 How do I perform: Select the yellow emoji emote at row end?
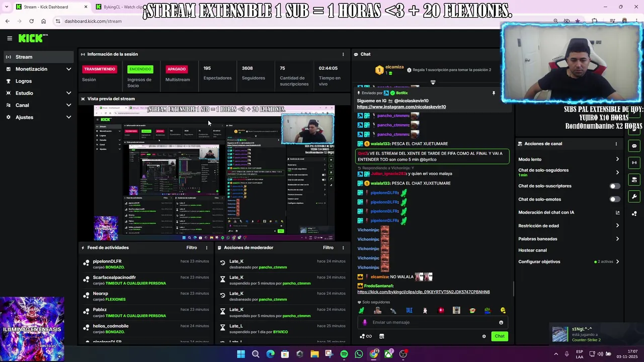503,310
